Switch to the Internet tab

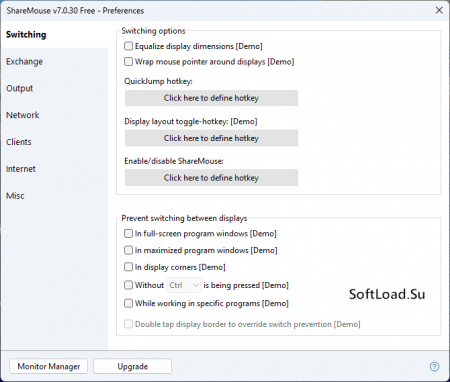point(54,169)
